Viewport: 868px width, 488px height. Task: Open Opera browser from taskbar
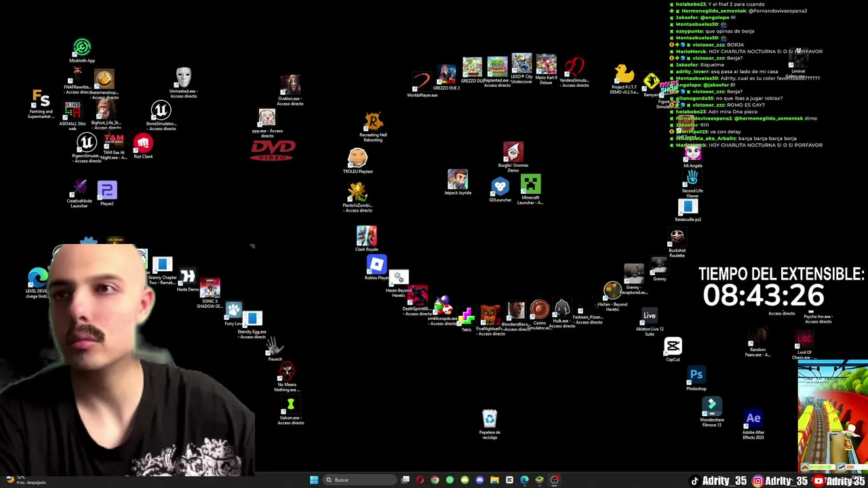[420, 480]
